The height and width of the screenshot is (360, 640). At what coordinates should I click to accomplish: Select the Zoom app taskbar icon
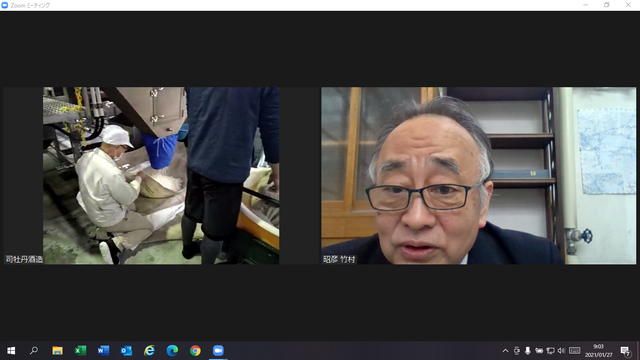pyautogui.click(x=218, y=351)
